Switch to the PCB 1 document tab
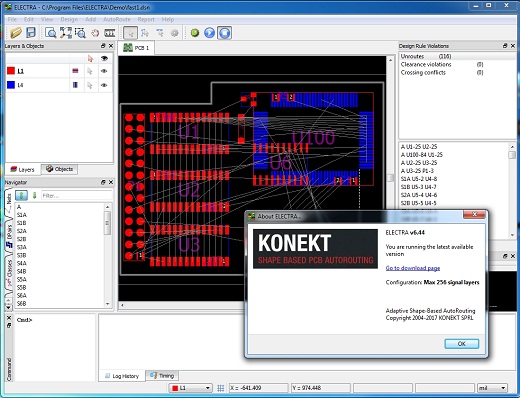 point(136,48)
